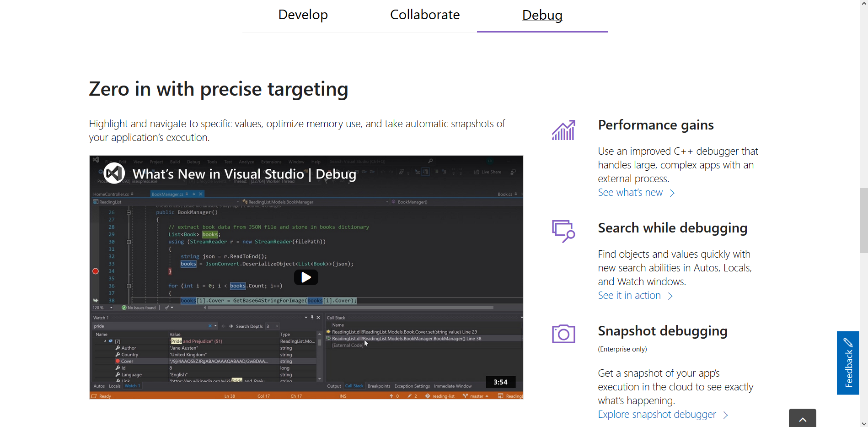Click the Search while debugging heading

pyautogui.click(x=673, y=228)
